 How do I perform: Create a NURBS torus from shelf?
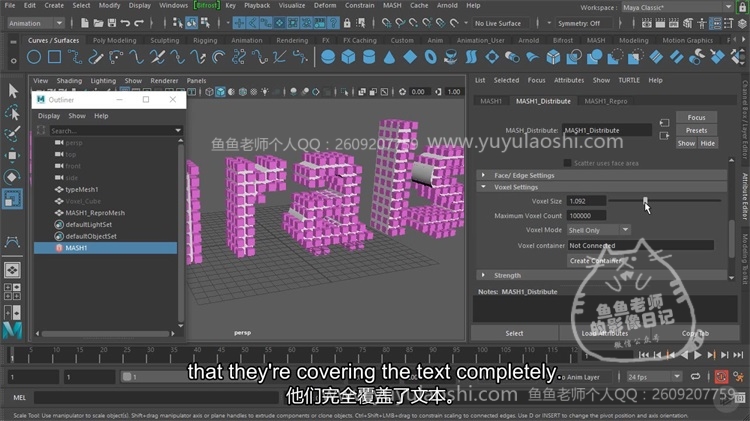430,57
